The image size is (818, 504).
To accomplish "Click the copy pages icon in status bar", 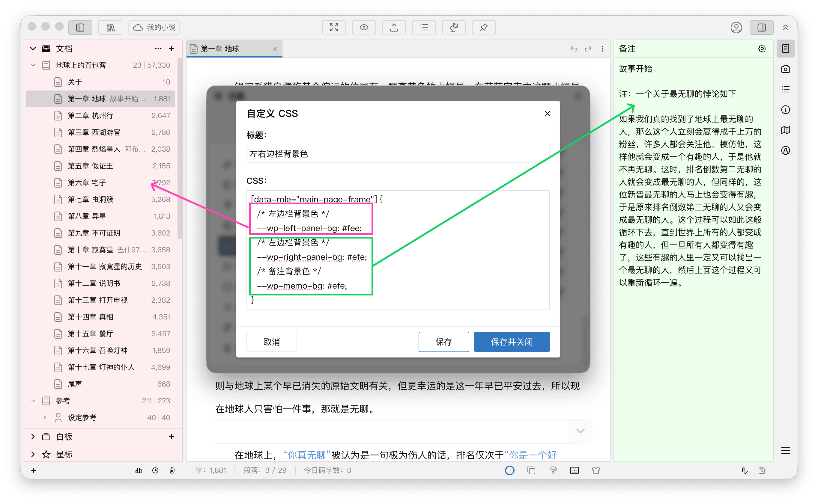I will [x=531, y=470].
